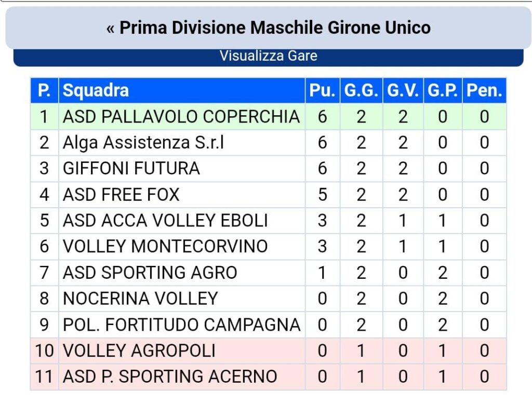Viewport: 532px width, 405px height.
Task: Select VOLLEY AGROPOLI team row
Action: pos(139,351)
